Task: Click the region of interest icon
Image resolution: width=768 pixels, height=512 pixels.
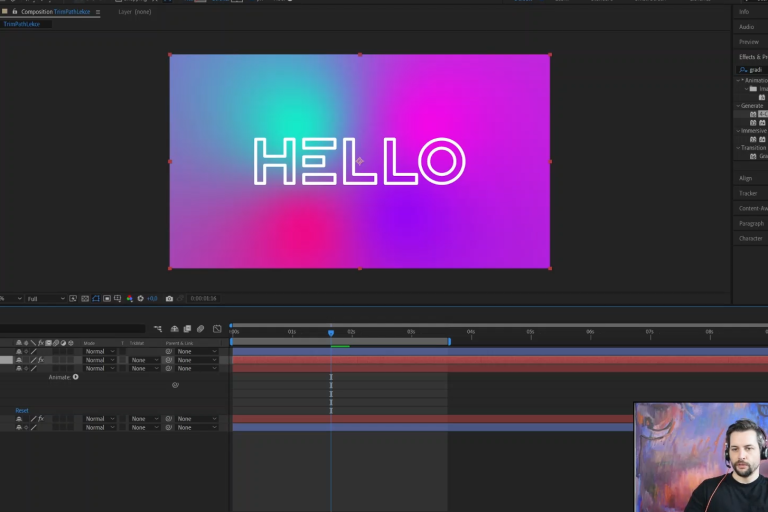Action: coord(107,299)
